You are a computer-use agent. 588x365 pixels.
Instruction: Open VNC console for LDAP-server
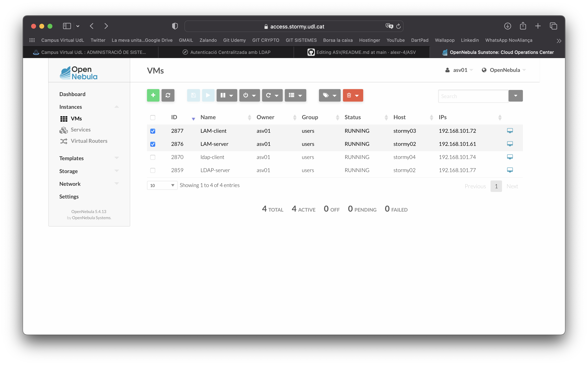click(509, 170)
